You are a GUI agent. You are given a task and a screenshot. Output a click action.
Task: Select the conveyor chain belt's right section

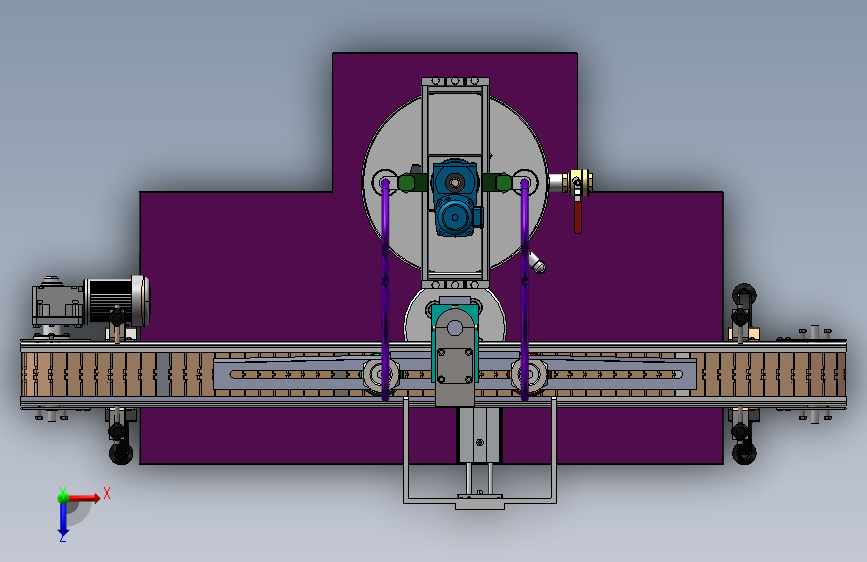(x=769, y=374)
